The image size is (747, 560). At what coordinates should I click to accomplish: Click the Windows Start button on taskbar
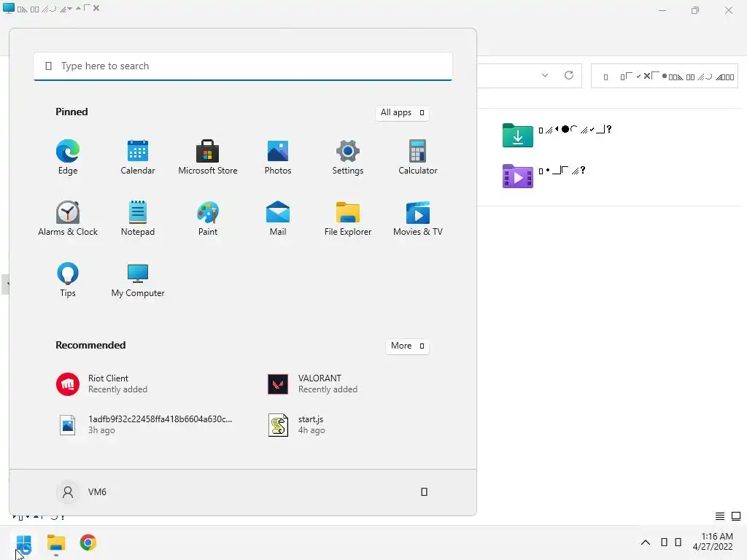point(23,543)
